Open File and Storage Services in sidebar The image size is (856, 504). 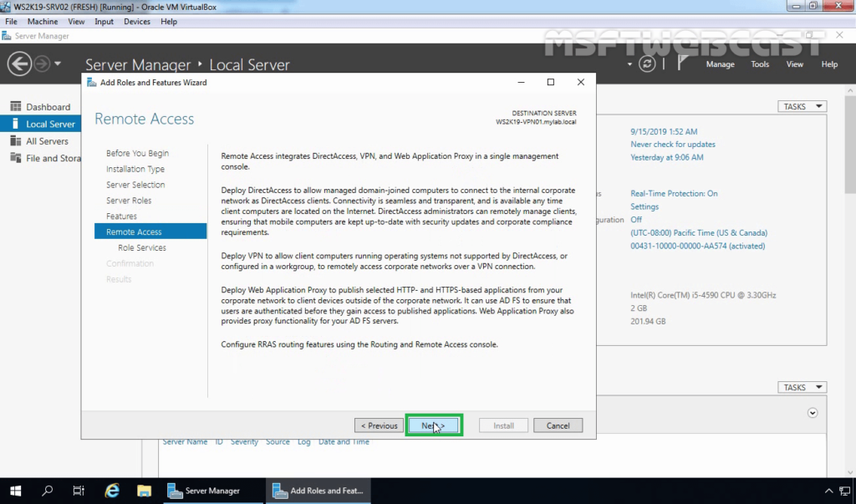[40, 158]
